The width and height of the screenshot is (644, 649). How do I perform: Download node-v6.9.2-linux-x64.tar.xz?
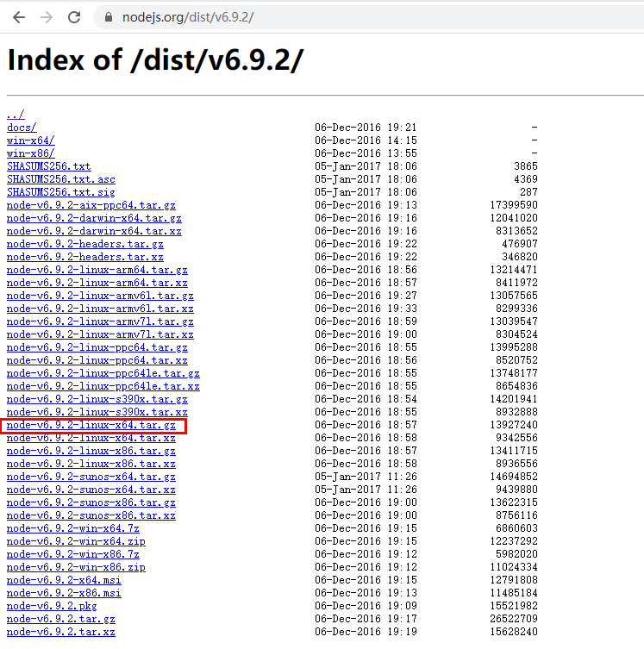(91, 438)
